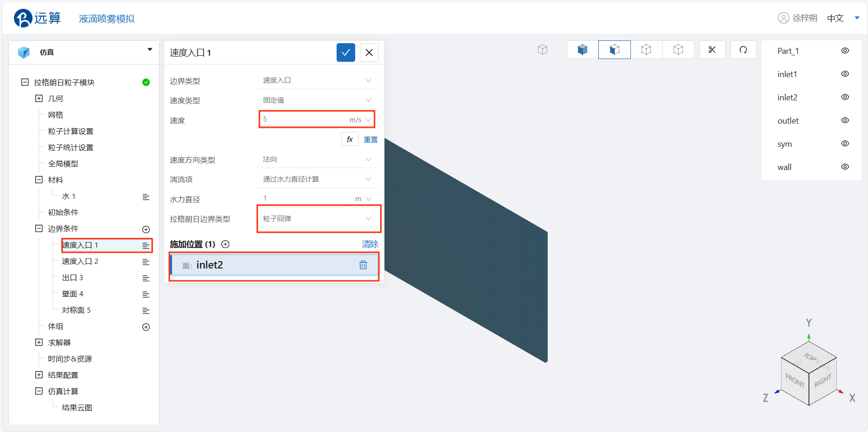Open the 边界类型 dropdown

coord(318,80)
